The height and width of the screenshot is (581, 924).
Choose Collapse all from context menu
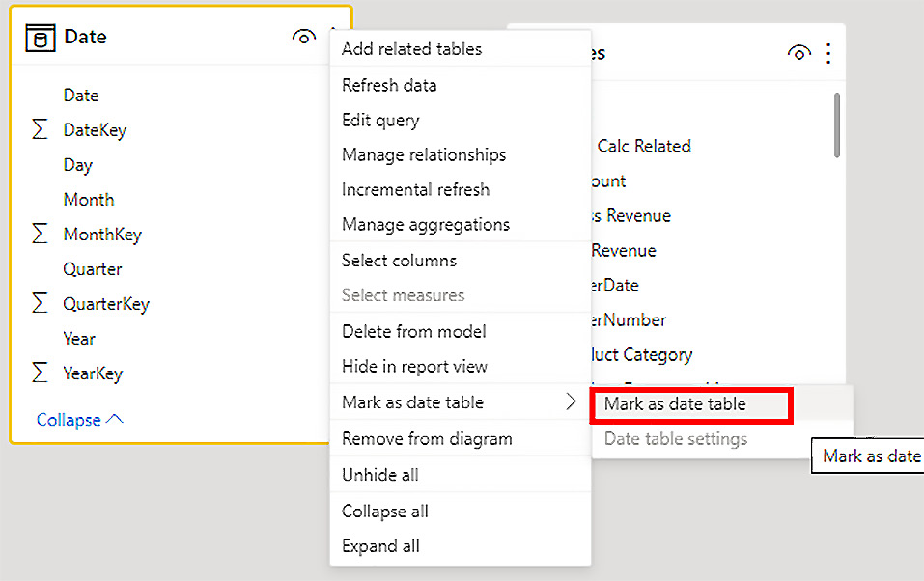tap(384, 512)
